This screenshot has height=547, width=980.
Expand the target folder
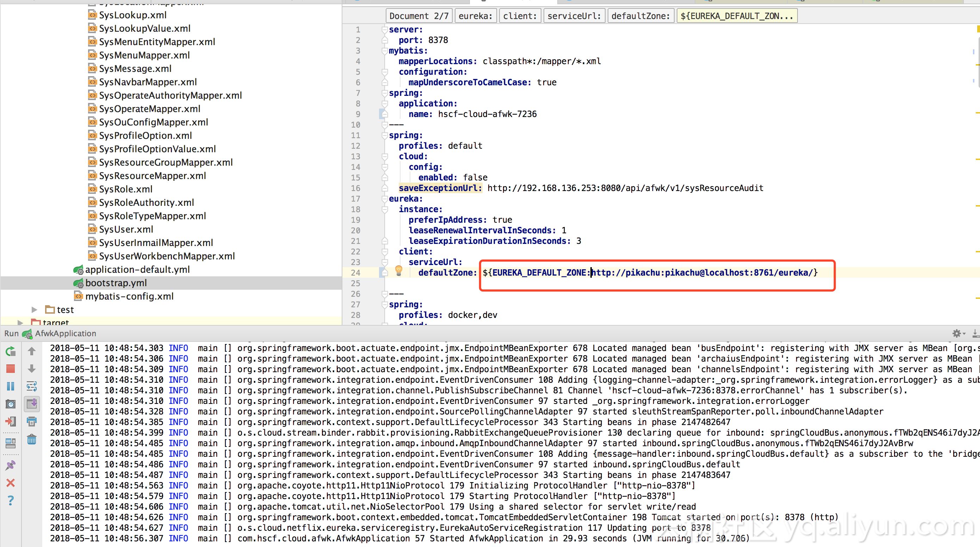tap(20, 322)
